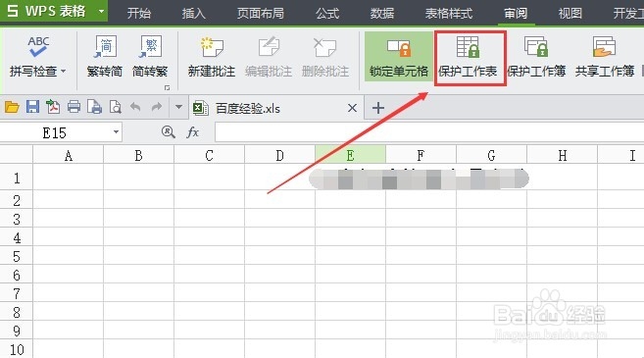Select column E header
Screen dimensions: 644x358
tap(350, 155)
